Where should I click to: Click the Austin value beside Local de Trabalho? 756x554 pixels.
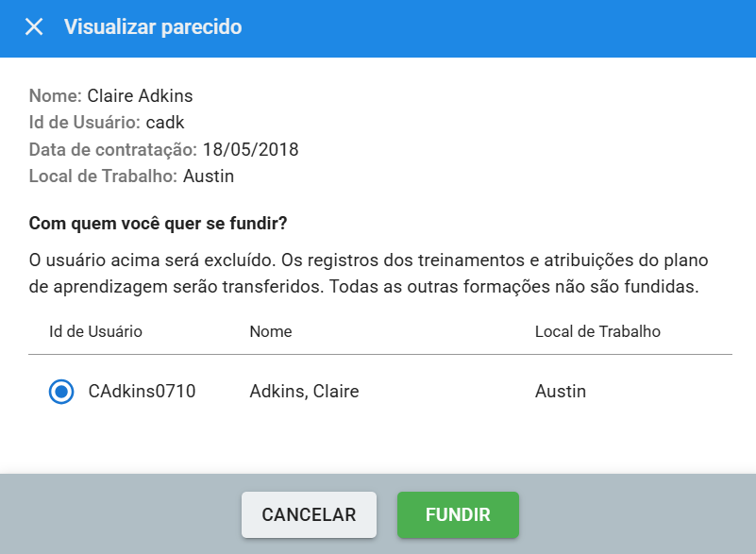(209, 176)
